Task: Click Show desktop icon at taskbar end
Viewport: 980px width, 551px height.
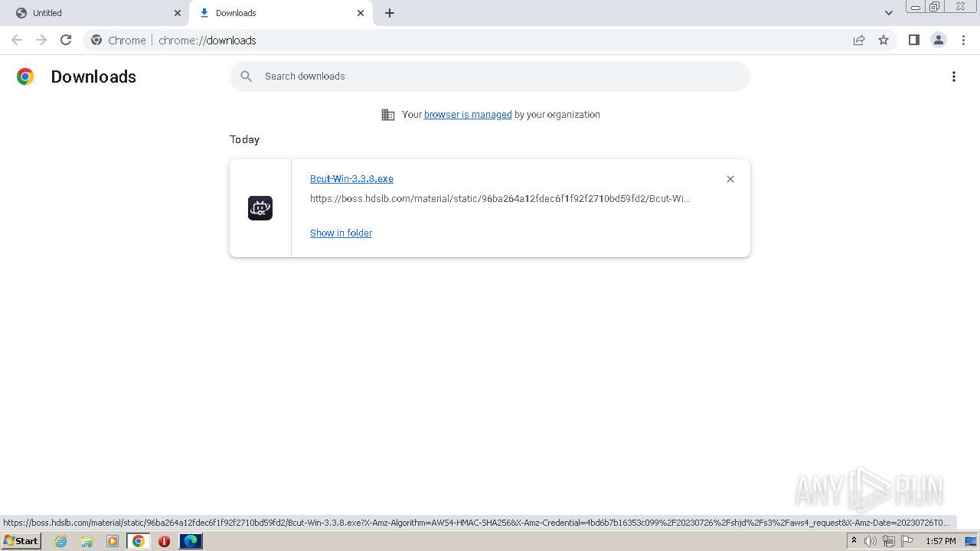Action: click(x=971, y=541)
